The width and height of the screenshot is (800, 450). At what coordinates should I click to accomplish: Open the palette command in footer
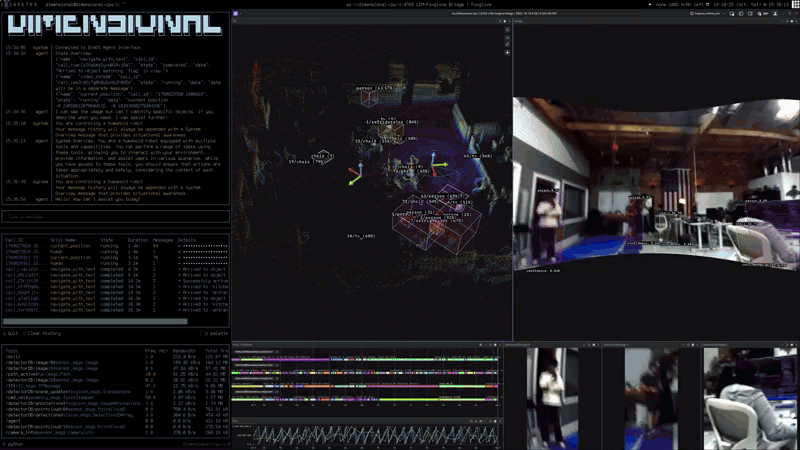pyautogui.click(x=215, y=333)
